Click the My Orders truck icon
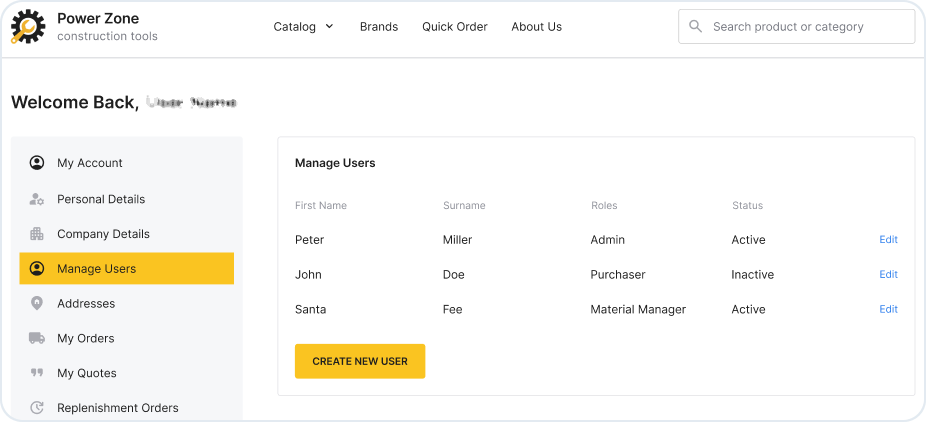 click(37, 338)
